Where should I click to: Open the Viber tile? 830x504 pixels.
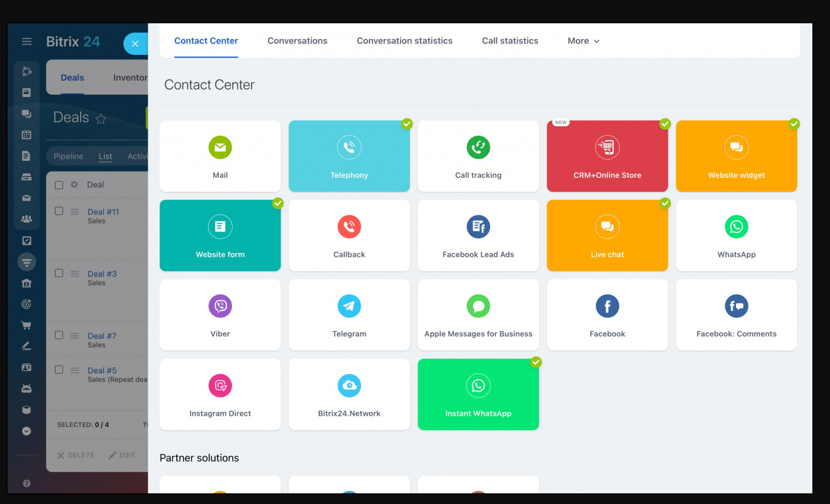220,315
